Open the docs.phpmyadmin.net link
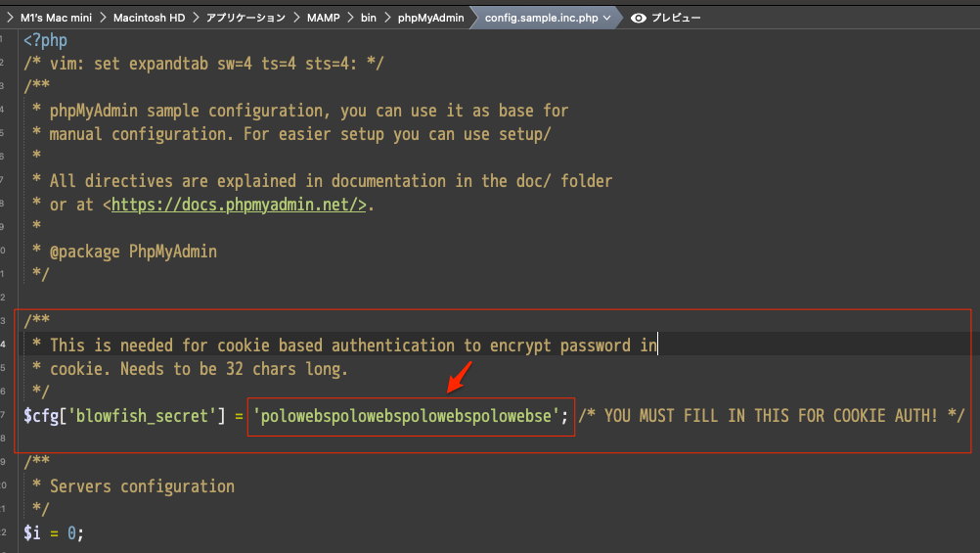 tap(239, 205)
